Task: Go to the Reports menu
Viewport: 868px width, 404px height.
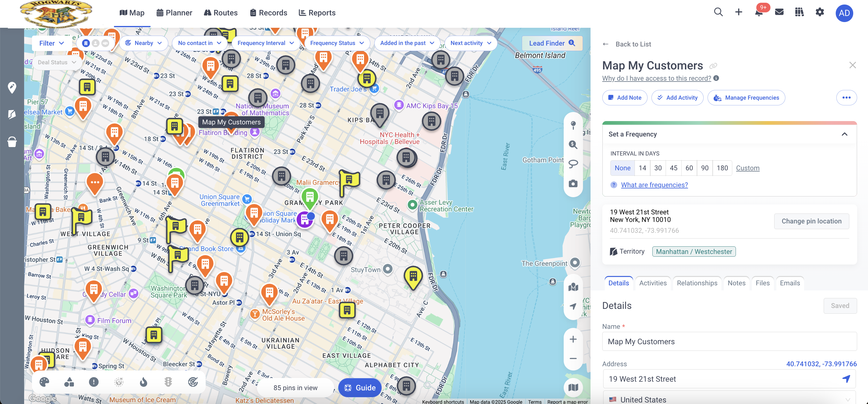Action: [x=317, y=13]
